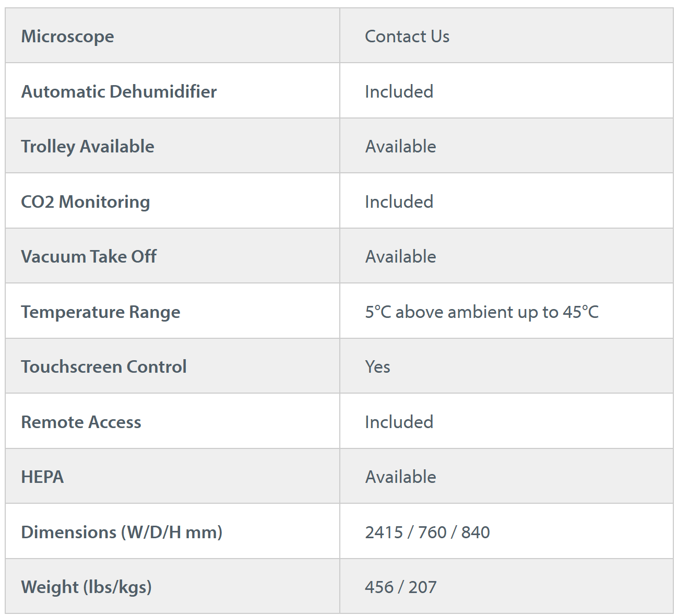The image size is (677, 616).
Task: Click Available beside Vacuum Take Off
Action: [x=400, y=257]
